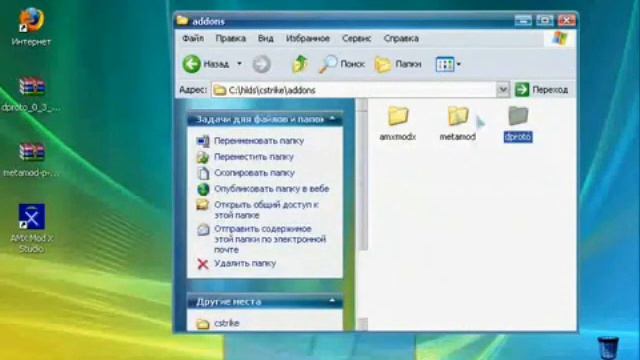The height and width of the screenshot is (360, 640).
Task: Select the metamod folder
Action: pos(458,123)
